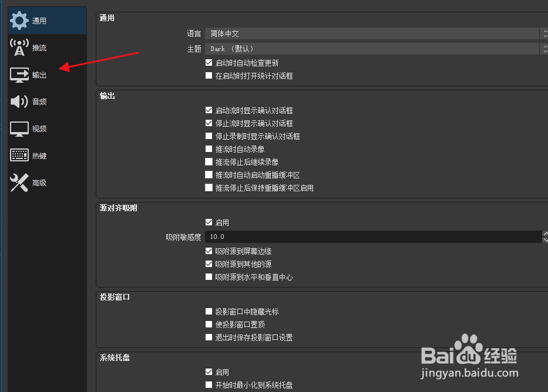The image size is (548, 392).
Task: Click the 输出 output settings icon
Action: point(19,74)
